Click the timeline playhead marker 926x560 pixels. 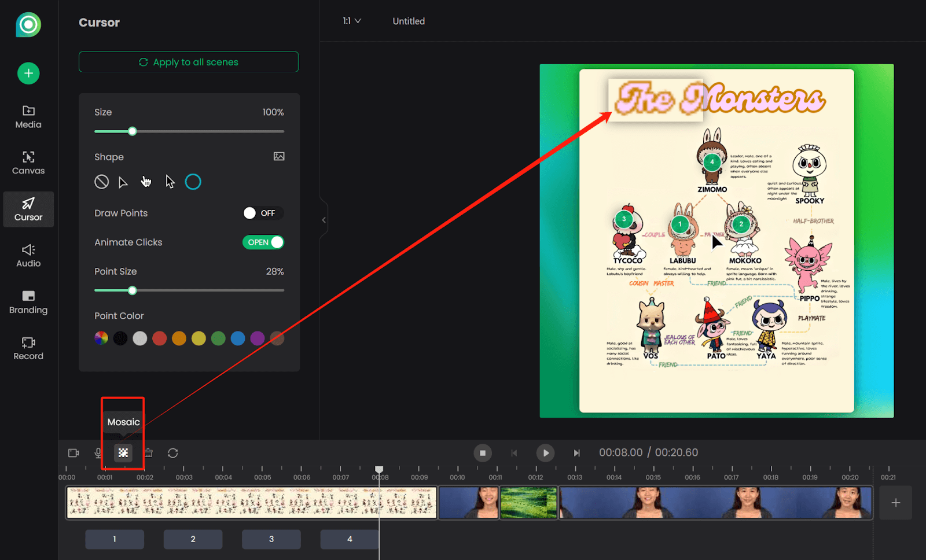(379, 469)
